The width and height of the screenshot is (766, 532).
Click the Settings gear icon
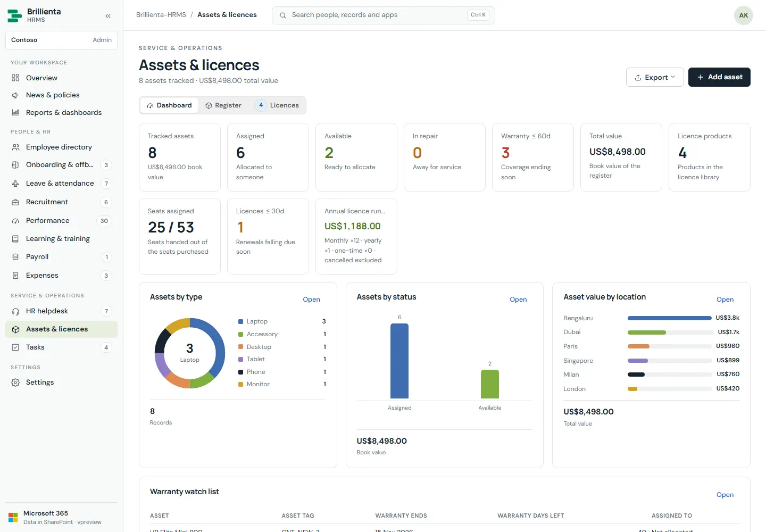pos(15,383)
